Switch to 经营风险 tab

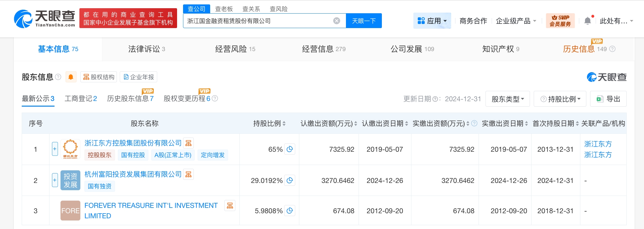click(235, 49)
